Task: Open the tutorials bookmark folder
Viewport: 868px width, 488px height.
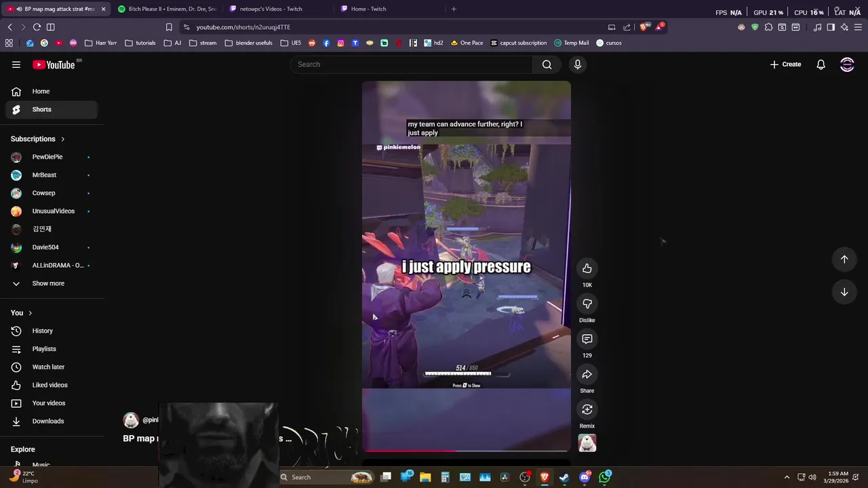Action: point(140,43)
